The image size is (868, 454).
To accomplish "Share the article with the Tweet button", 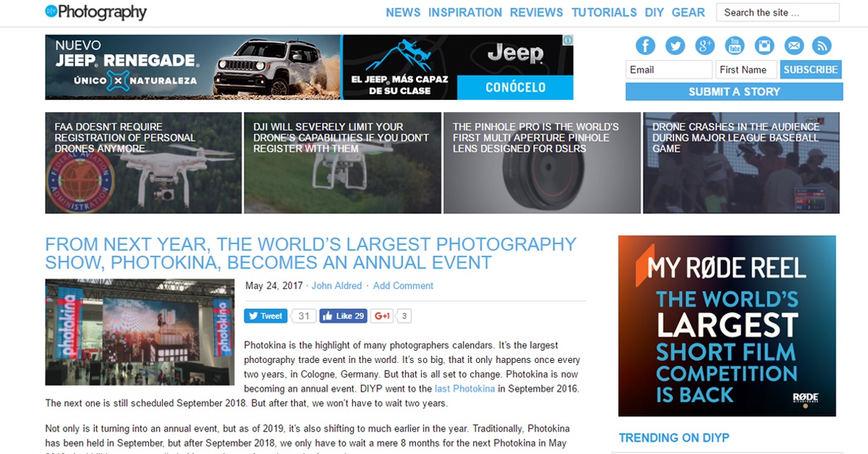I will coord(265,316).
